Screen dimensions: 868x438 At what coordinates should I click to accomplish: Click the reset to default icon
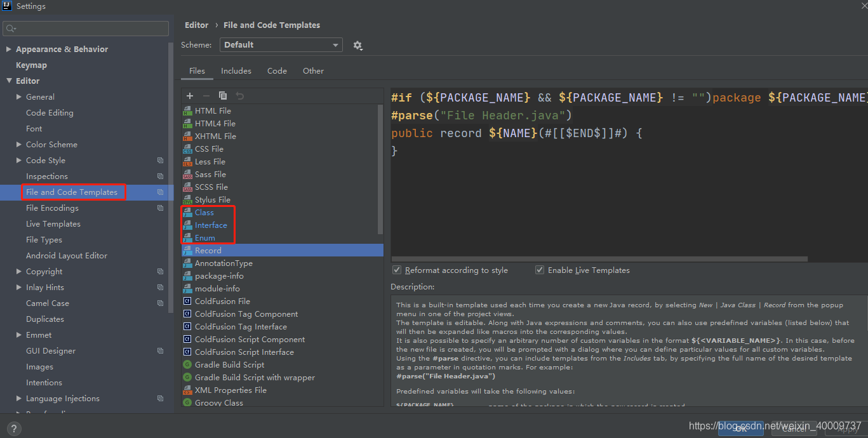[239, 96]
